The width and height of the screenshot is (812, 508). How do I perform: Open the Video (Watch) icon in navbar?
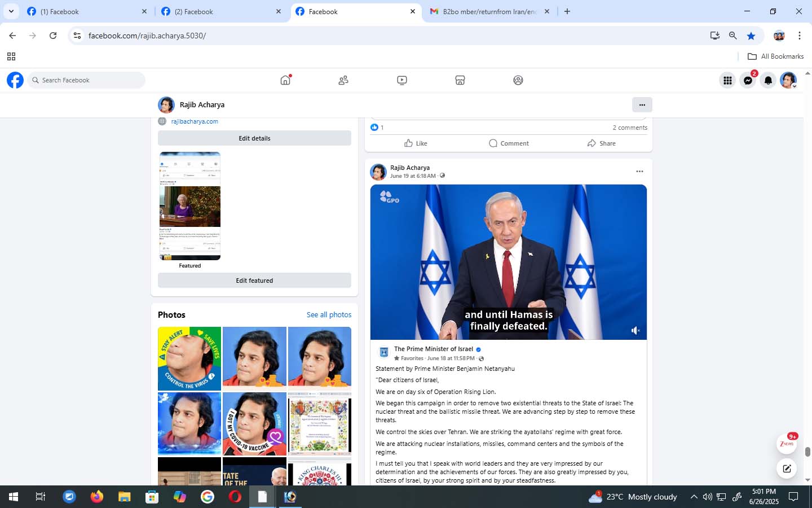(x=402, y=80)
